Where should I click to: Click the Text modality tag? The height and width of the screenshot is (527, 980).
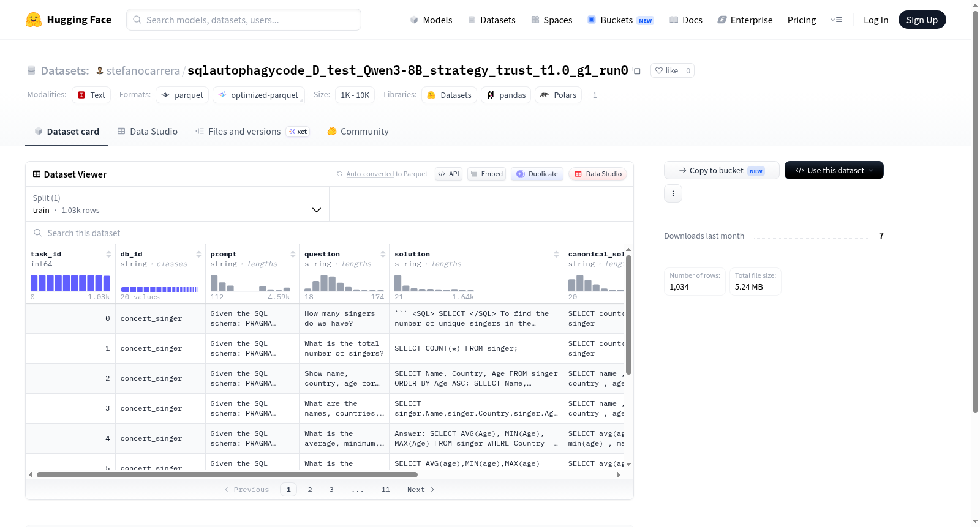(x=91, y=95)
